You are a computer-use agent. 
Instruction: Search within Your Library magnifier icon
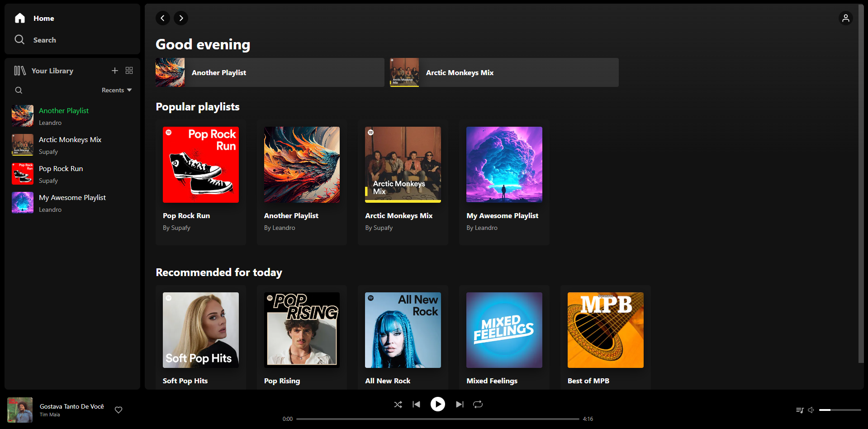pos(19,90)
